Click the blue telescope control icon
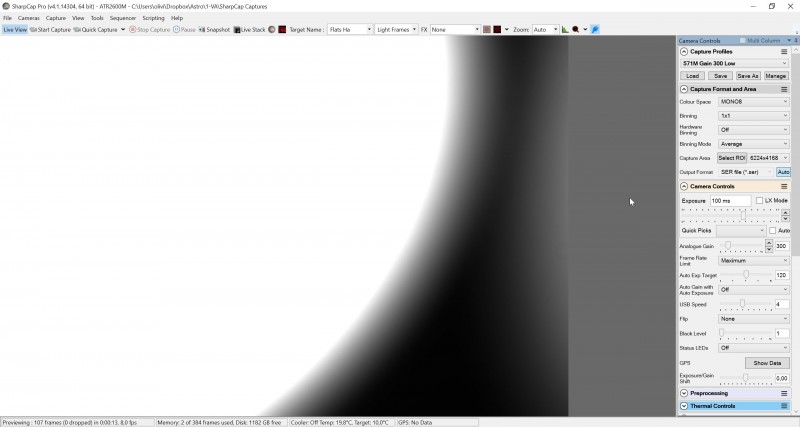Viewport: 800px width, 427px height. point(595,30)
